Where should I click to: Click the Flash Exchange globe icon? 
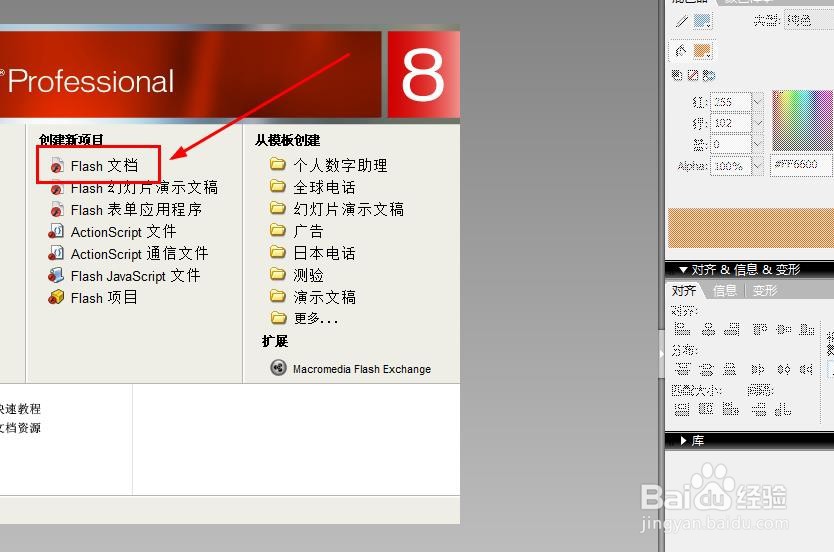coord(278,367)
